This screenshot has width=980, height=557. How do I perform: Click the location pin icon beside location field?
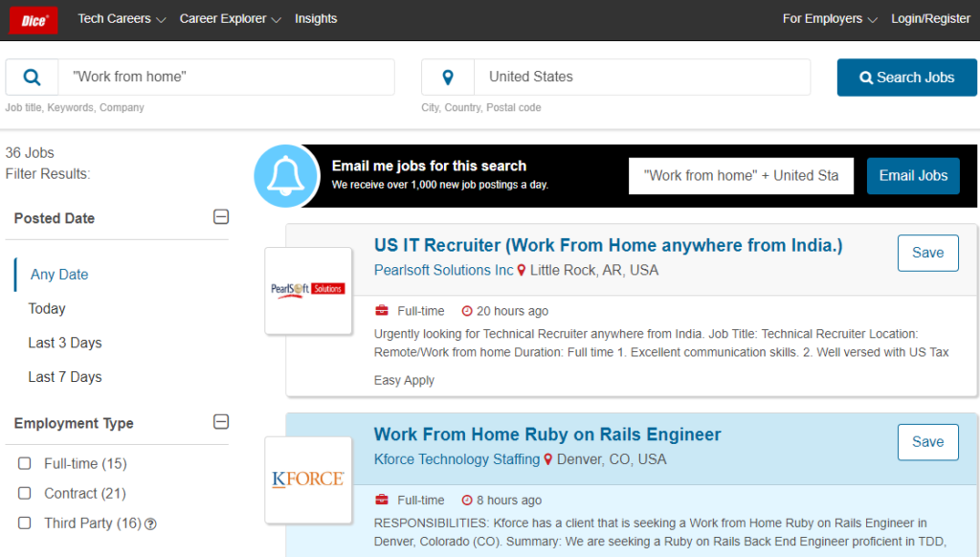pyautogui.click(x=447, y=78)
